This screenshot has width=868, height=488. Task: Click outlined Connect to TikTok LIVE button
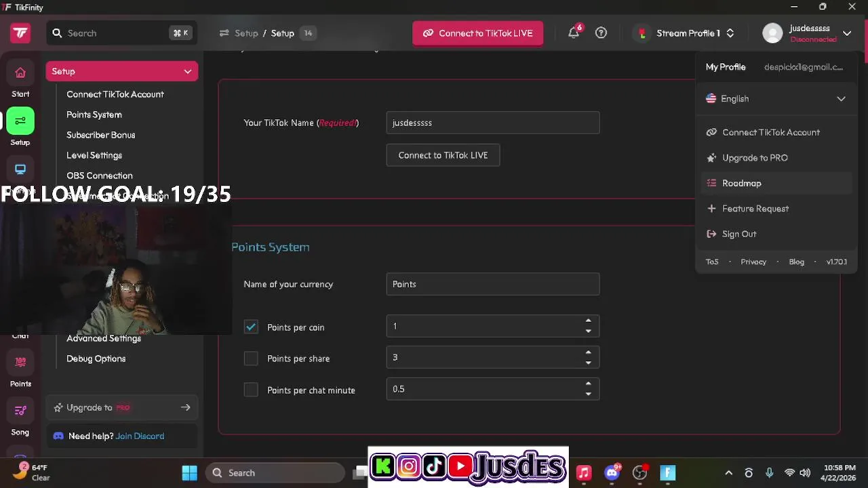tap(443, 155)
